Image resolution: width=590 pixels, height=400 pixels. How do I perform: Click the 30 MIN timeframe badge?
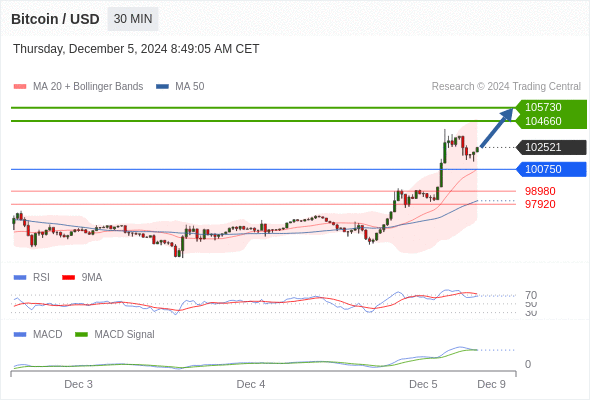pyautogui.click(x=133, y=19)
